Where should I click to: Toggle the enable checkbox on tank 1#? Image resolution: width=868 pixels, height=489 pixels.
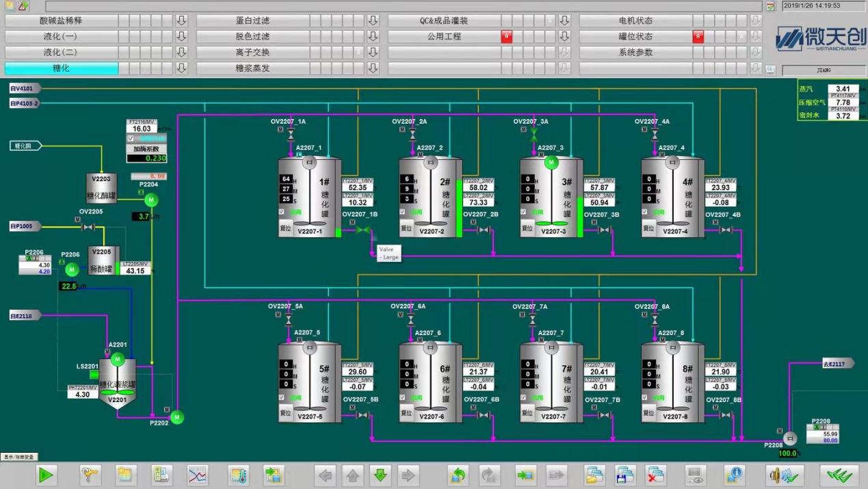click(x=282, y=213)
